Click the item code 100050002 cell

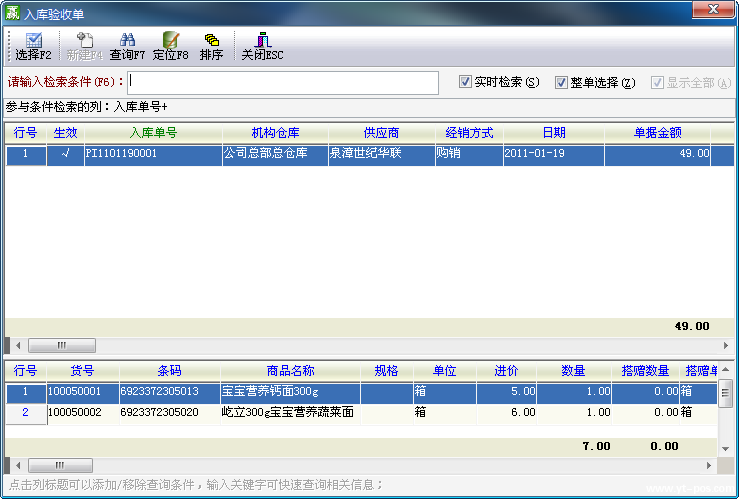(82, 414)
